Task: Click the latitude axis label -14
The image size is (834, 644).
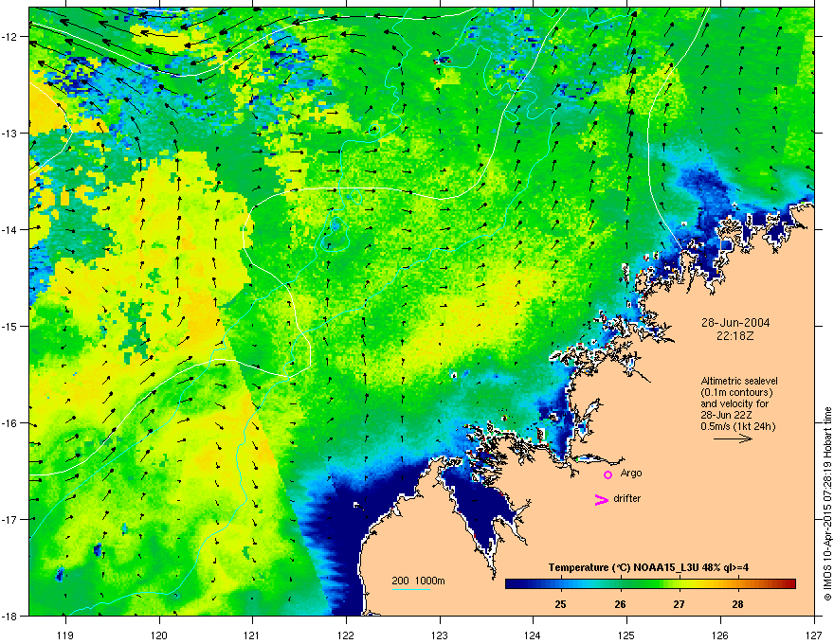Action: 10,229
